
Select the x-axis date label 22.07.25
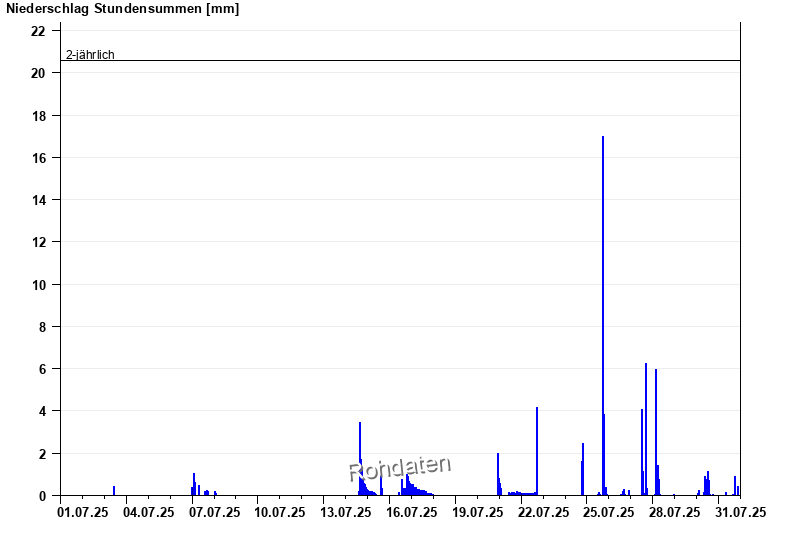tap(543, 513)
